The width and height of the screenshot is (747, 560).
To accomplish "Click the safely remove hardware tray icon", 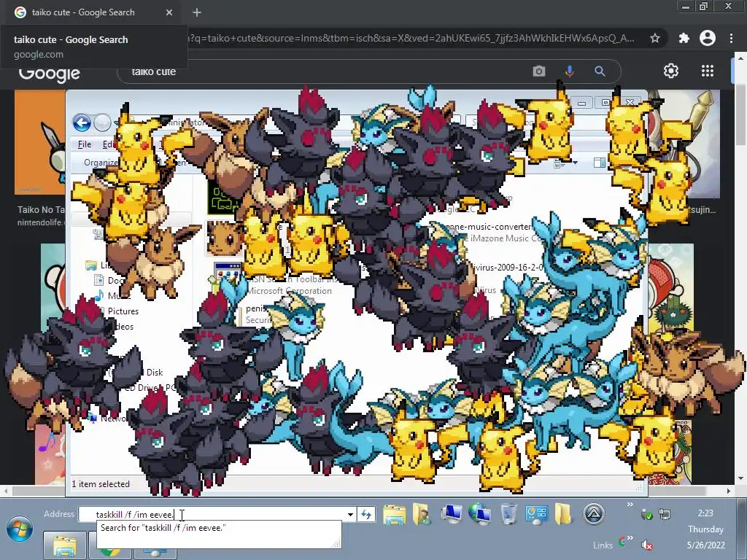I will pyautogui.click(x=646, y=514).
